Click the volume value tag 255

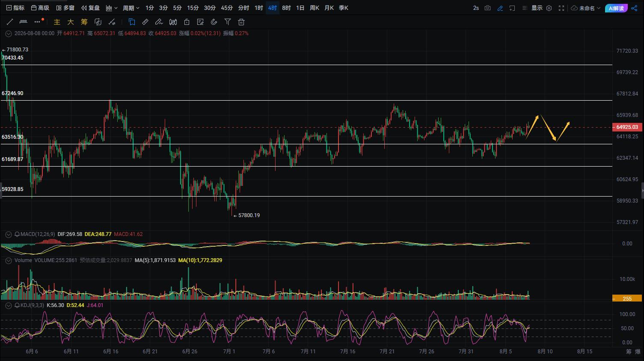point(627,298)
